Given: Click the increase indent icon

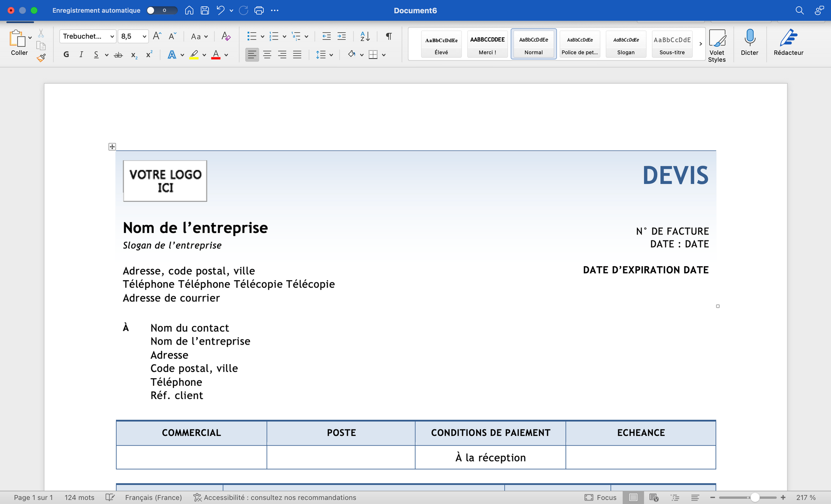Looking at the screenshot, I should click(x=342, y=36).
